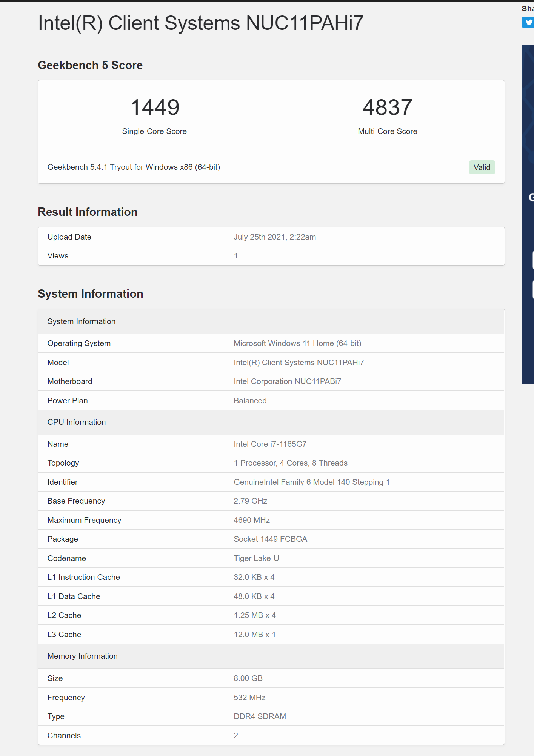Click memory Frequency value '532 MHz'

(249, 698)
